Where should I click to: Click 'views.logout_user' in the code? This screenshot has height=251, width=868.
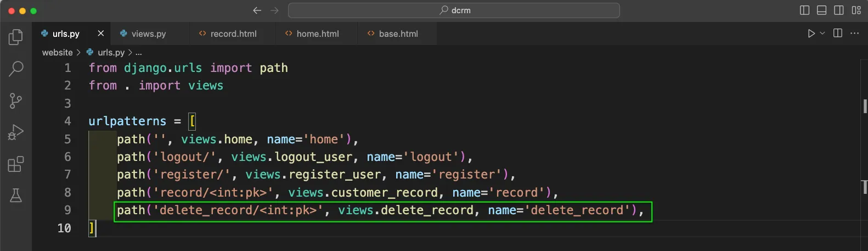(291, 157)
